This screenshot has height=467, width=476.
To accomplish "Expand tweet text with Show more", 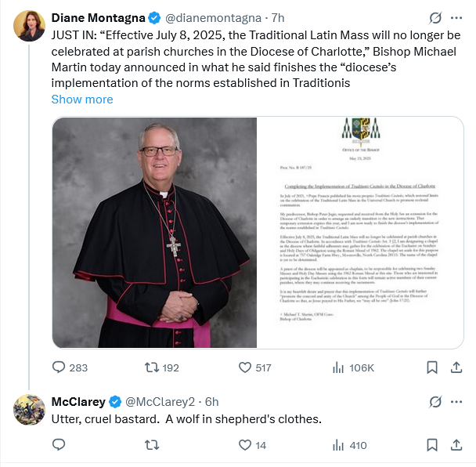I will (x=82, y=100).
